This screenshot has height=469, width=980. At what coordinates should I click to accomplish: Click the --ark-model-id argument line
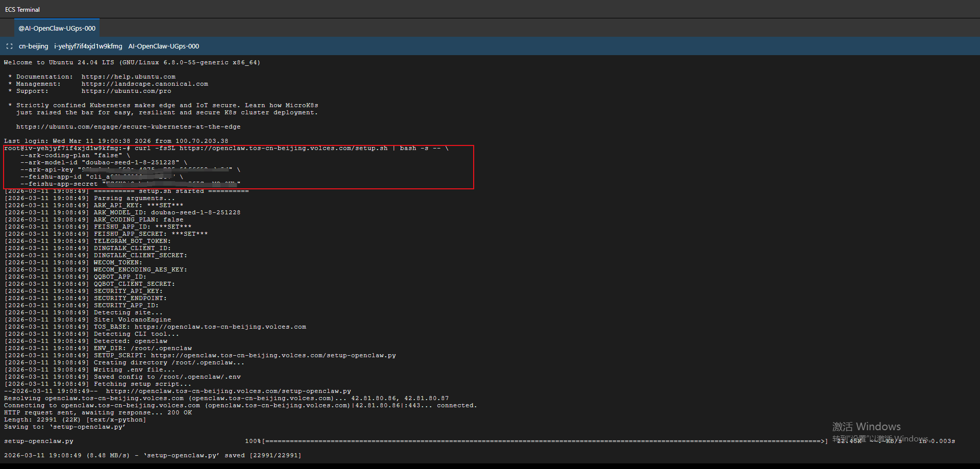tap(104, 163)
